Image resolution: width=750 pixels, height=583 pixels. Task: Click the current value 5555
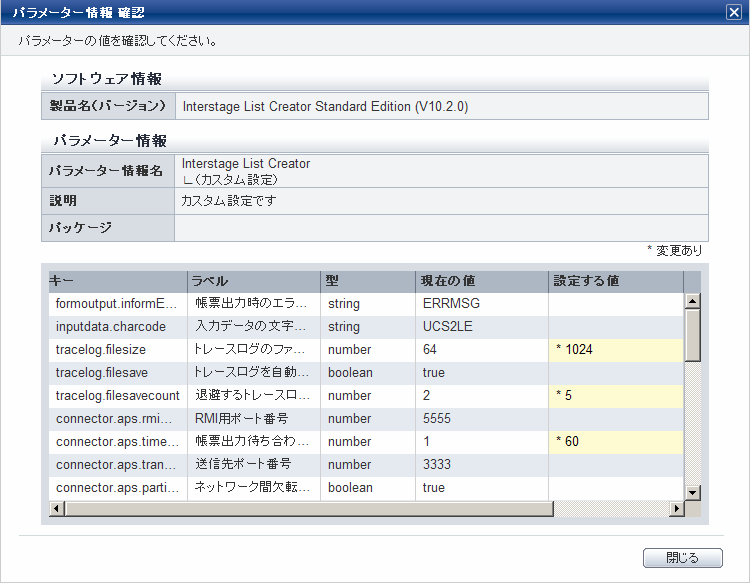(437, 418)
